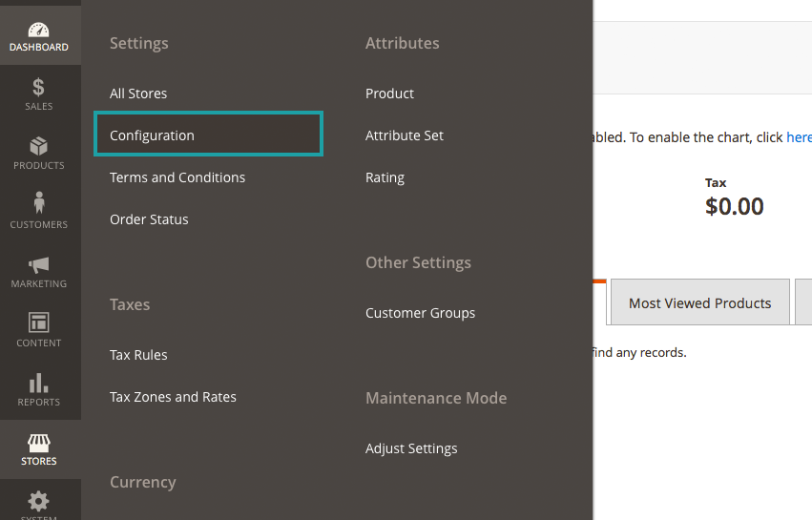Go to Order Status
The width and height of the screenshot is (812, 520).
tap(149, 219)
